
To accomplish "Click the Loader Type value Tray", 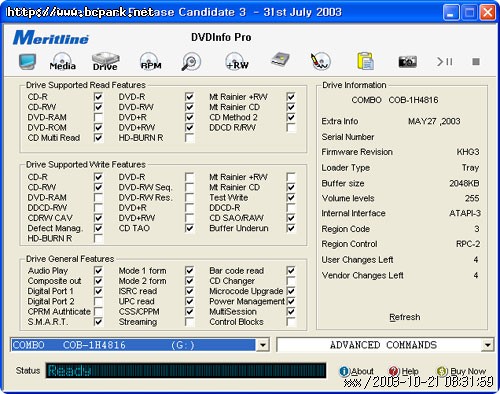I will tap(470, 168).
